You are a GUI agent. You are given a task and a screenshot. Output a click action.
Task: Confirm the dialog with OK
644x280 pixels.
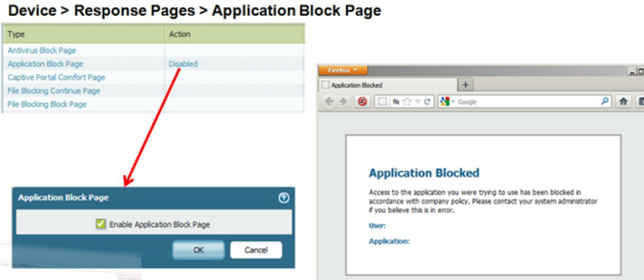198,250
